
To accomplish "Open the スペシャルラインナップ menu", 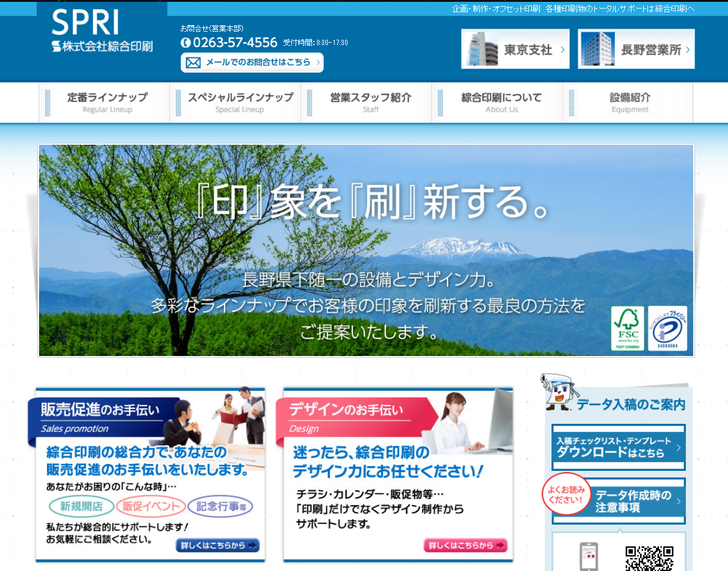I will [239, 103].
